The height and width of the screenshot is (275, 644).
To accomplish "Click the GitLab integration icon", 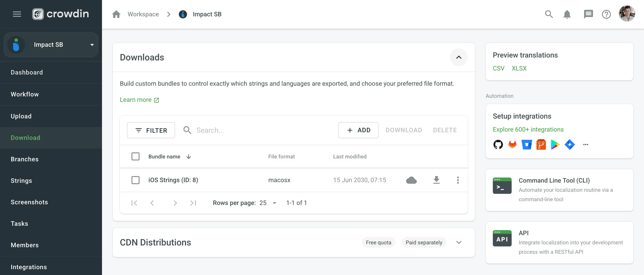I will 512,145.
